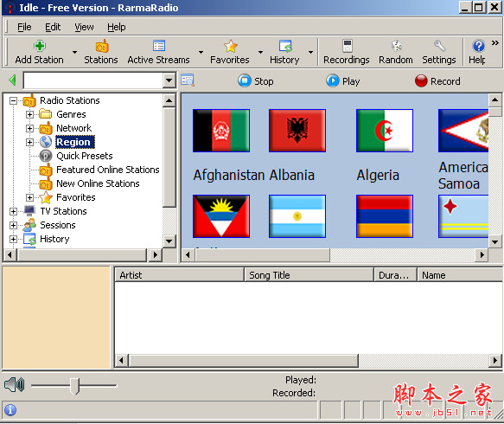Click the tree panel scroll right arrow

tap(156, 255)
